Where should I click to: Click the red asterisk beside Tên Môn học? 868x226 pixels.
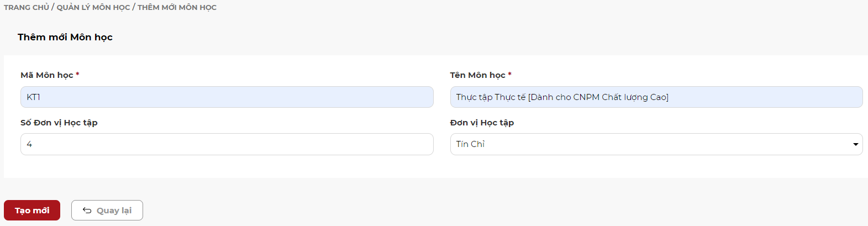pos(509,74)
